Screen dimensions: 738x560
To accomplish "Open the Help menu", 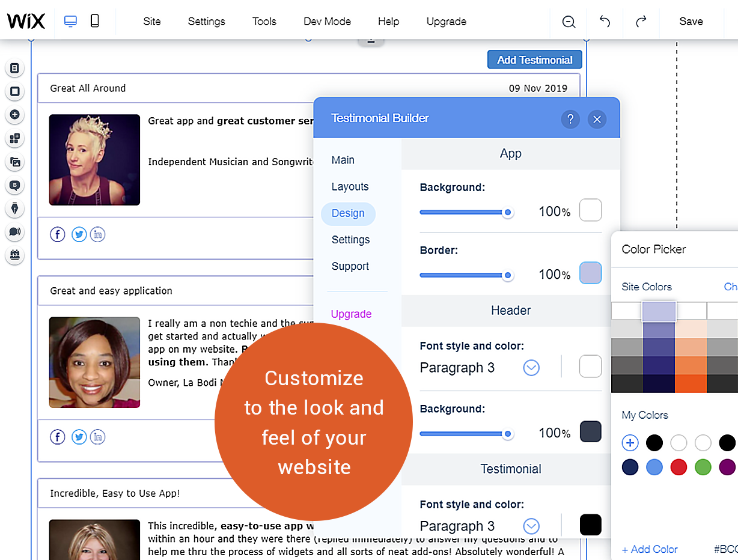I will click(388, 22).
